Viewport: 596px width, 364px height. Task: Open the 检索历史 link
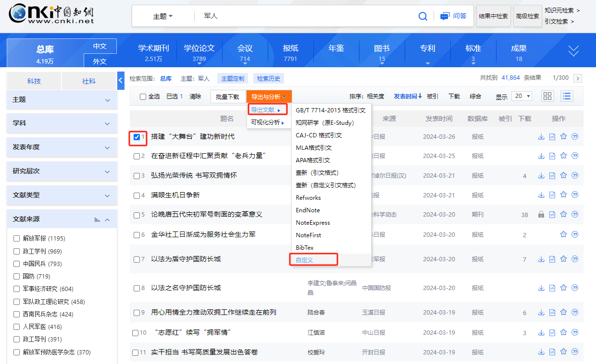pos(269,78)
